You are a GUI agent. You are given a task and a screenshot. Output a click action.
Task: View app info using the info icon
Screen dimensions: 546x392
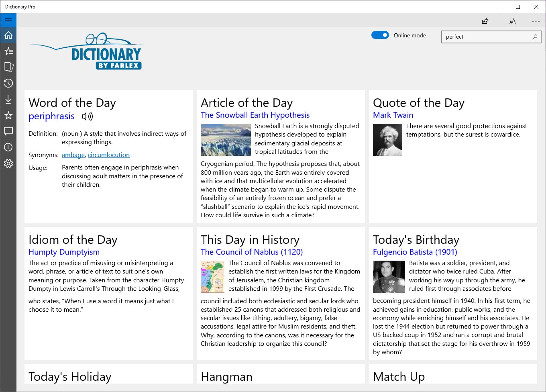(8, 147)
